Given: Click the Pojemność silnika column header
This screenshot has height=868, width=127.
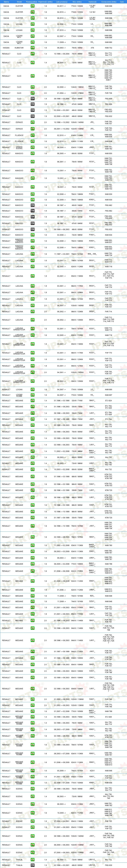Looking at the screenshot, I should point(45,2).
